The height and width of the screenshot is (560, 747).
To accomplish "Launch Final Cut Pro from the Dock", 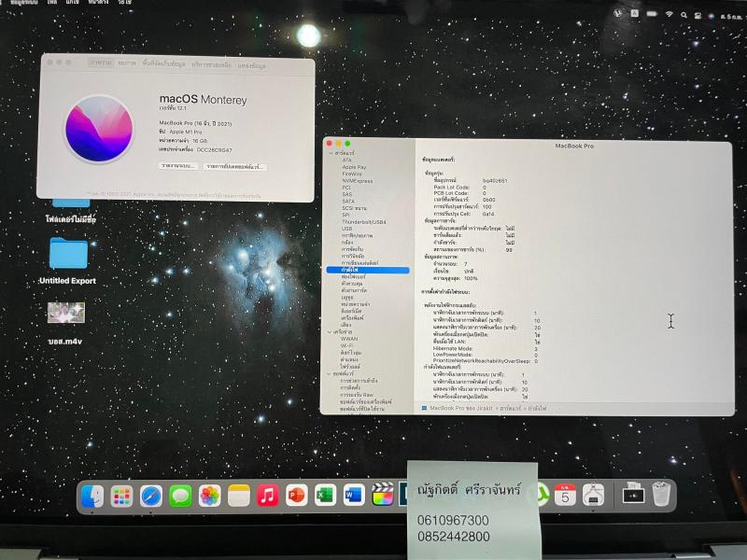I will click(x=383, y=495).
